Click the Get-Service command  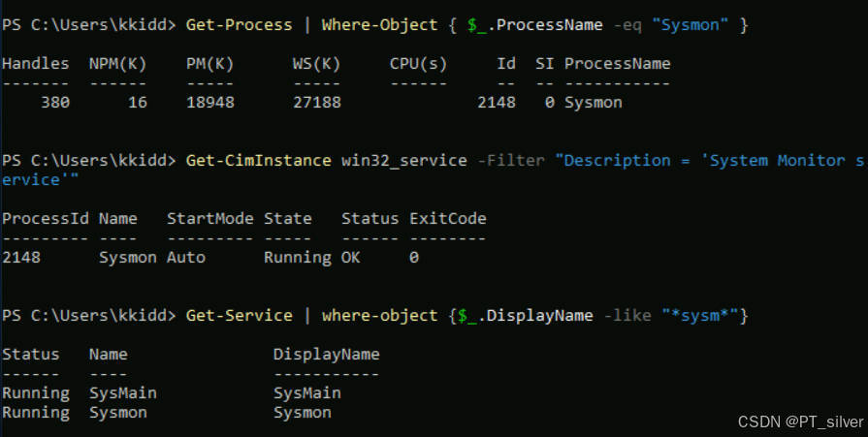point(239,315)
